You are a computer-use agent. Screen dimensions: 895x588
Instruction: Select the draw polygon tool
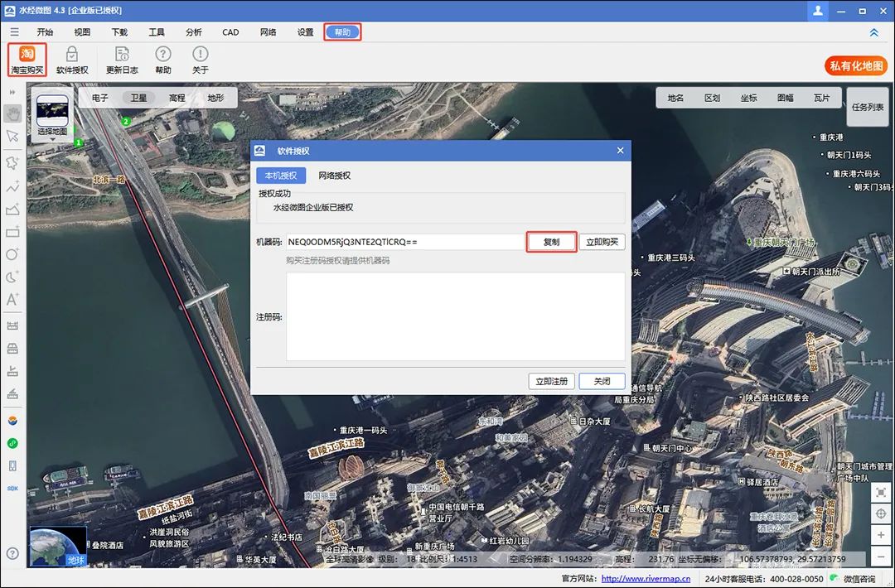pos(12,210)
